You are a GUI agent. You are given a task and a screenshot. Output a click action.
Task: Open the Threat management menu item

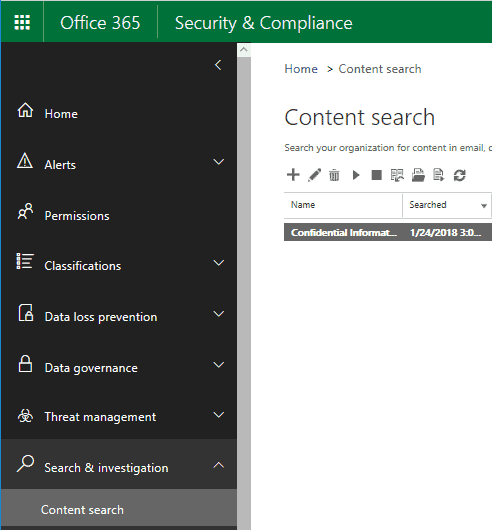pyautogui.click(x=100, y=417)
